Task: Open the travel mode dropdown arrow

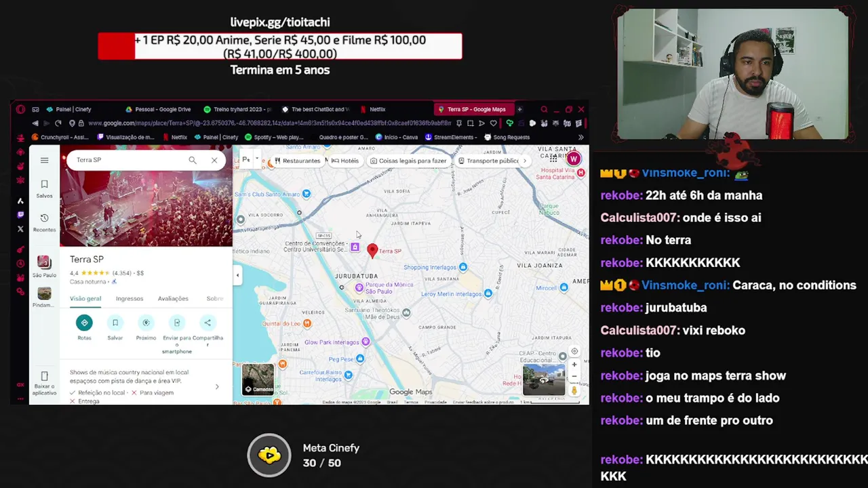Action: click(x=257, y=160)
